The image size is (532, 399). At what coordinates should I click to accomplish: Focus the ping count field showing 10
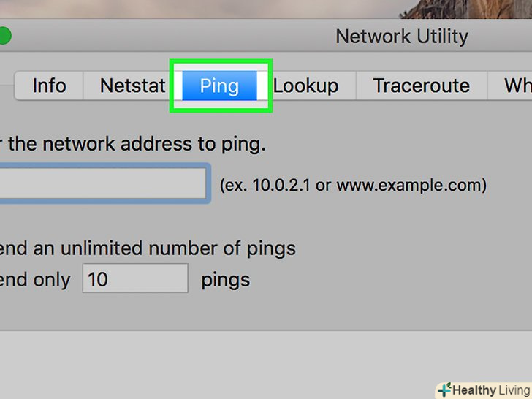[134, 279]
